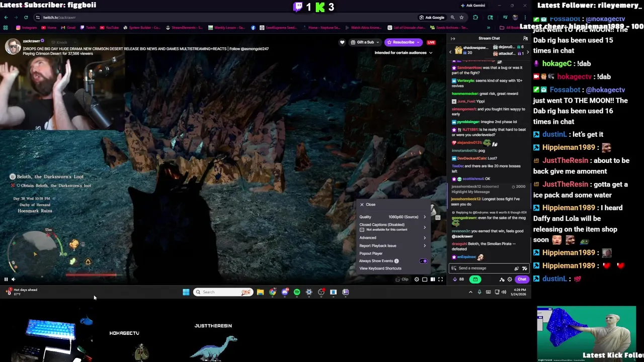Open Spotify from the taskbar

(297, 292)
